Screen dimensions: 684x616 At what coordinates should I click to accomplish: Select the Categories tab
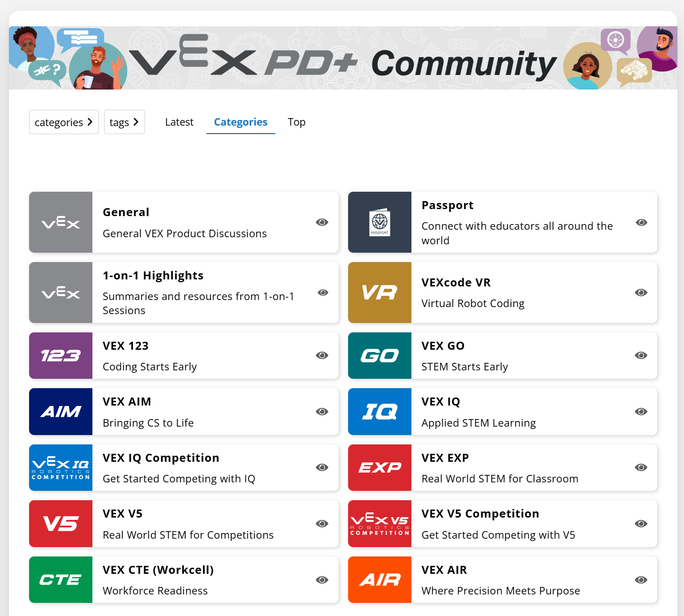point(241,122)
